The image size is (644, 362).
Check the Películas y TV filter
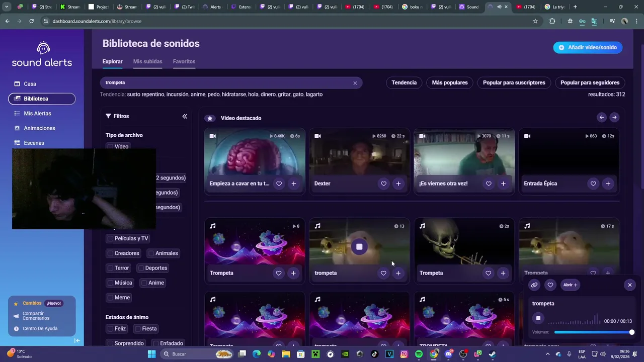[110, 238]
